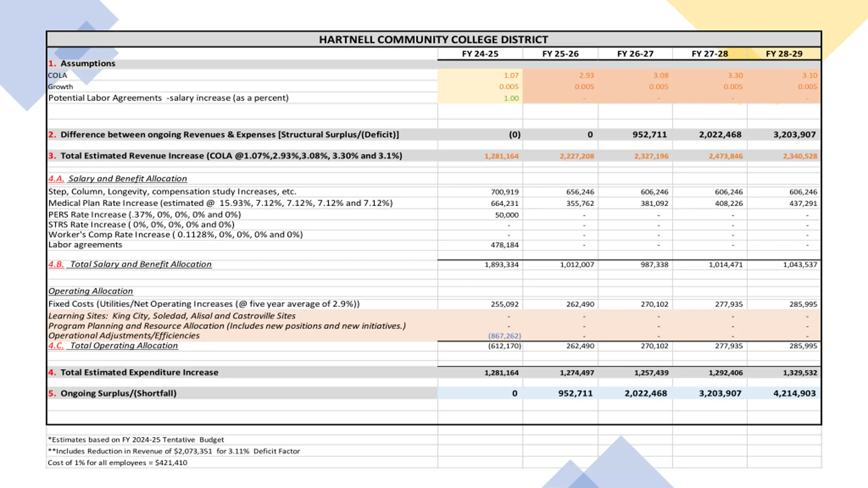Select the Medical Plan Rate Increase row label
This screenshot has height=488, width=868.
(220, 203)
